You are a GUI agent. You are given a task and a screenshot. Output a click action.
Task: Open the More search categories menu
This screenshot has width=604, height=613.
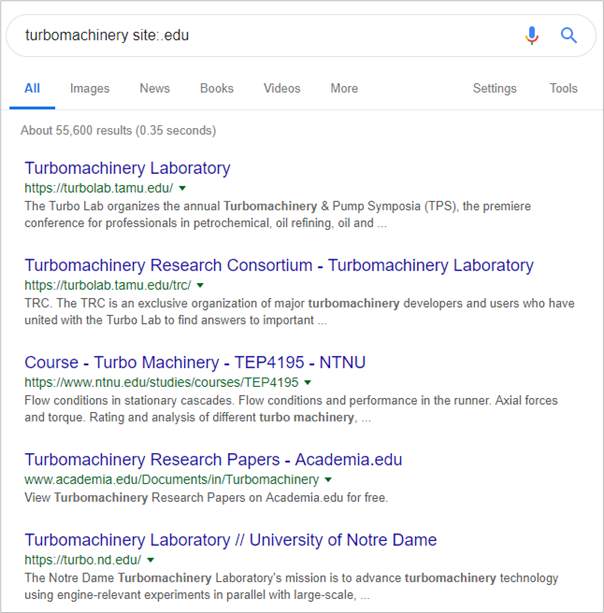(344, 88)
